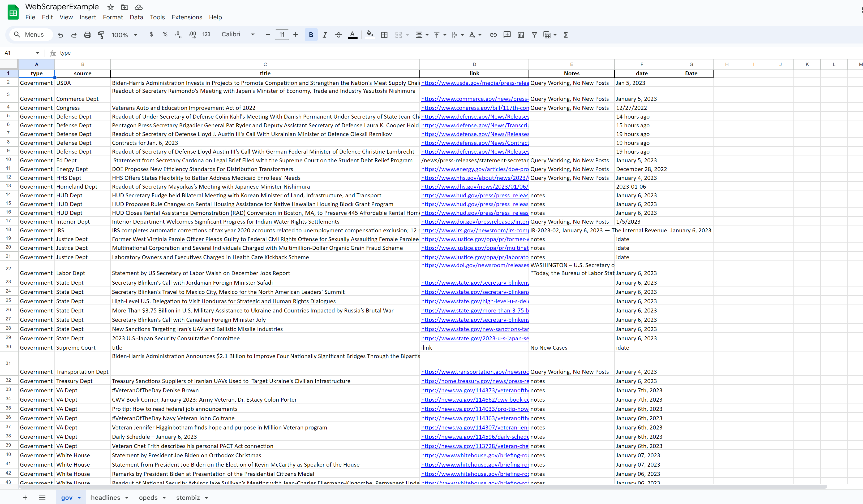Format as currency with dollar icon
The image size is (863, 504).
click(x=151, y=34)
